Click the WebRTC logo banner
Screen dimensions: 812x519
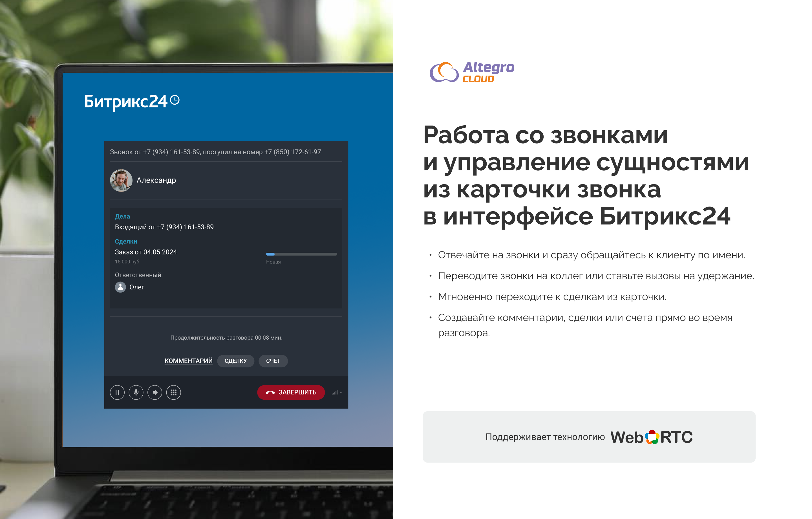click(x=651, y=437)
